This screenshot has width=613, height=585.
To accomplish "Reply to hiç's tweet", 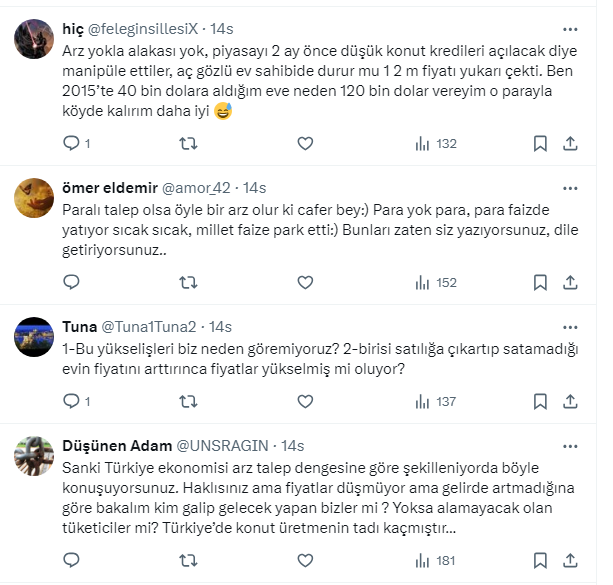I will pyautogui.click(x=70, y=144).
